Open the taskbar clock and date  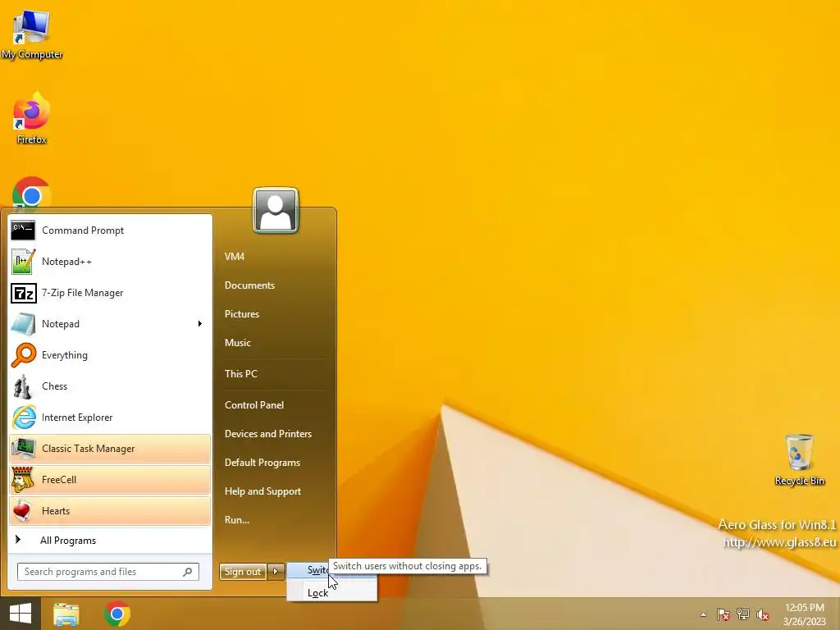coord(804,614)
